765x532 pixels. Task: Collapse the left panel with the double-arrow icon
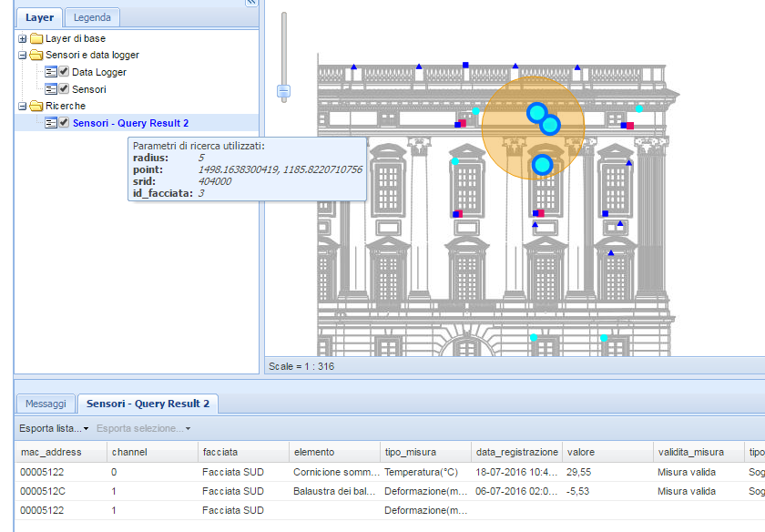click(251, 3)
